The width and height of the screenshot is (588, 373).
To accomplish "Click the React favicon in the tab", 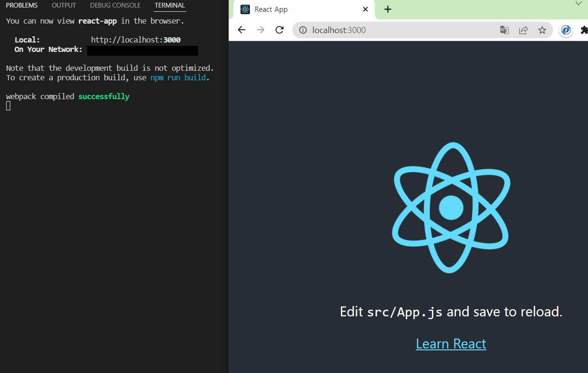I will pyautogui.click(x=245, y=9).
